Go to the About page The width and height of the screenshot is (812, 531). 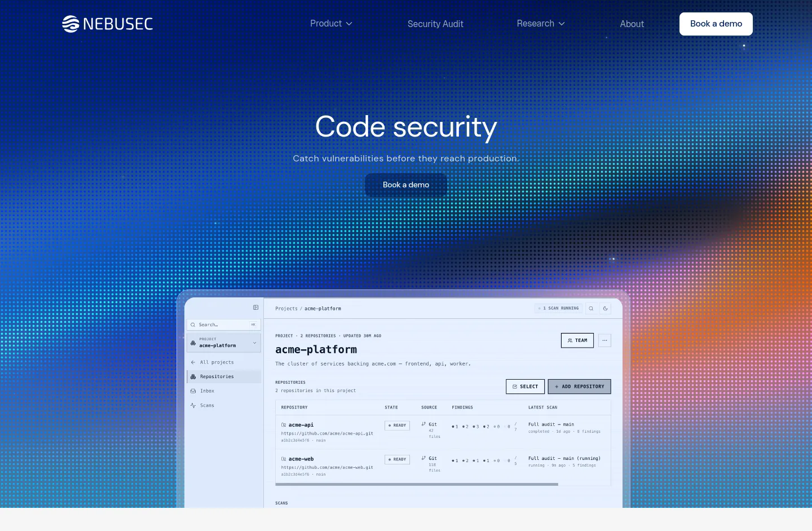pyautogui.click(x=632, y=24)
